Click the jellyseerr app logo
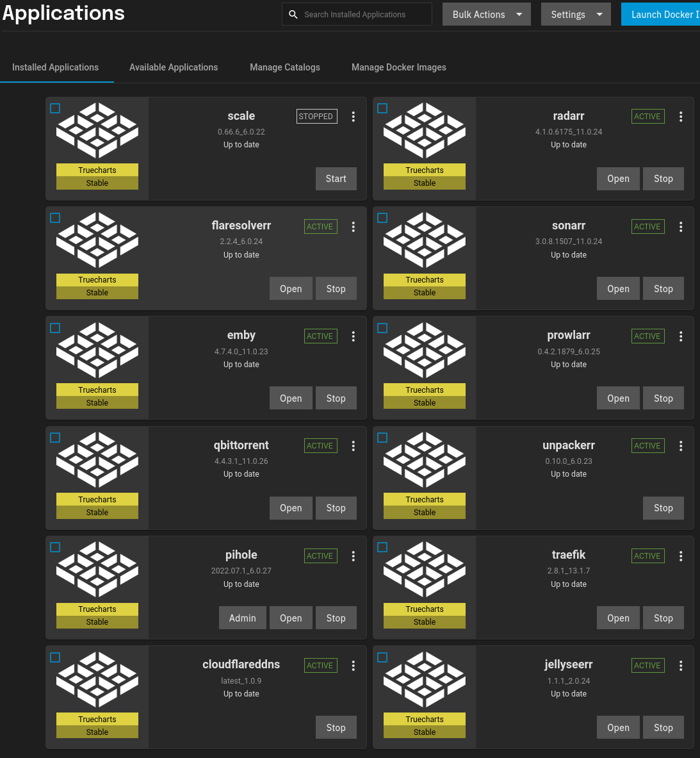This screenshot has width=700, height=758. pos(425,679)
